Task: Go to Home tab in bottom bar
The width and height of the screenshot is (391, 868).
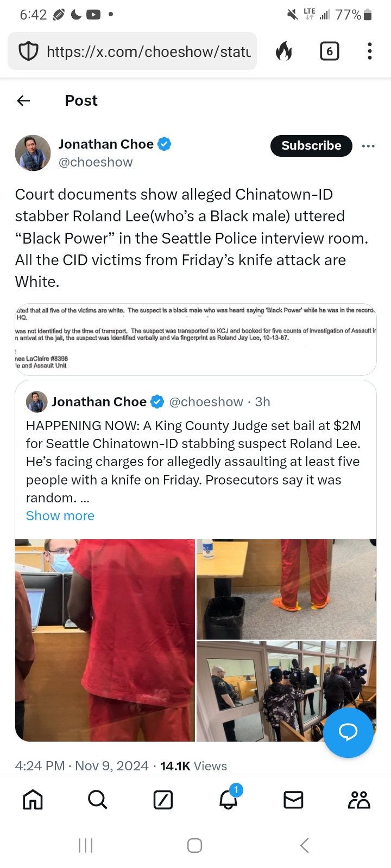Action: 33,800
